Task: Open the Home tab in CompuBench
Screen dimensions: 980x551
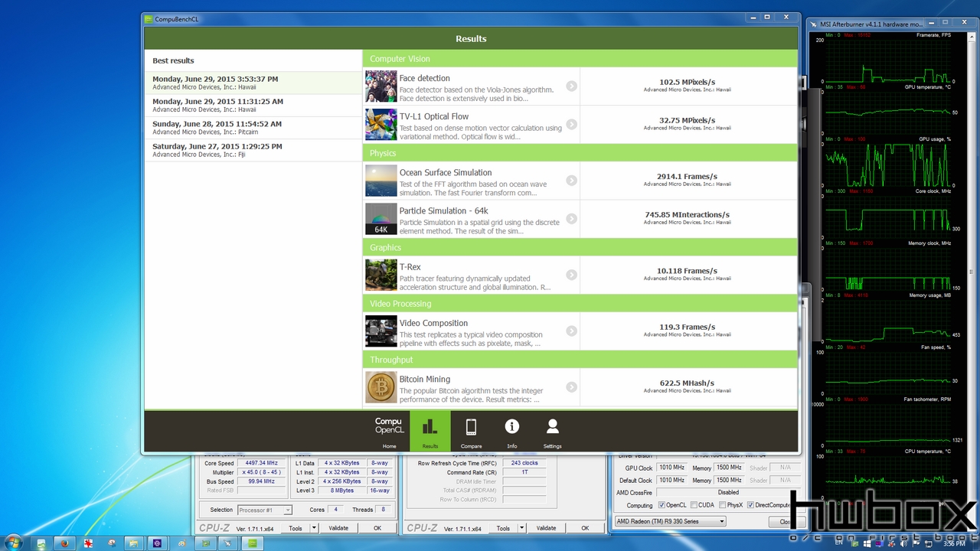Action: tap(389, 431)
